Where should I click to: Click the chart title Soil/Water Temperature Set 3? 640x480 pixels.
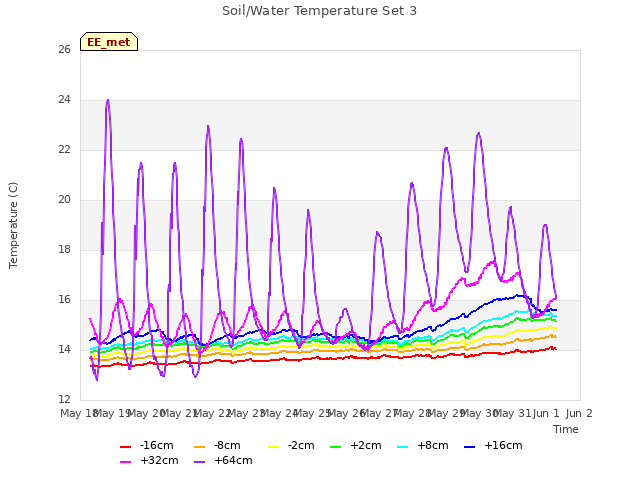point(319,11)
